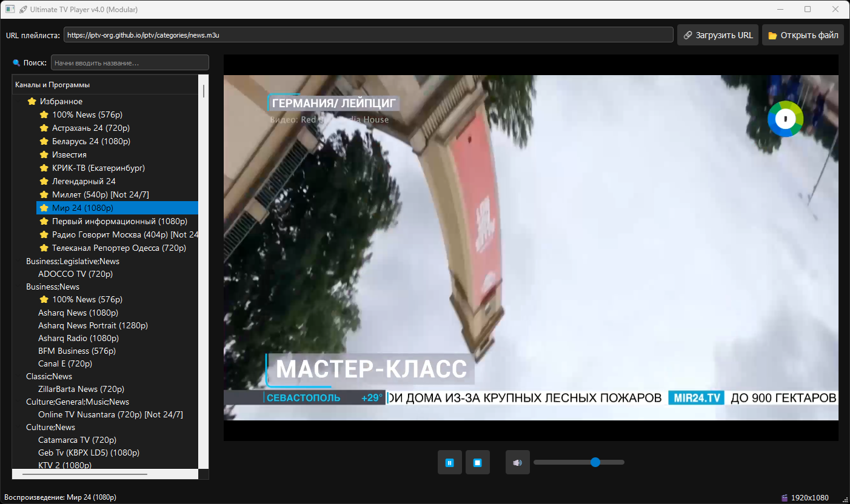Select Online TV Nusantara (720p)
850x504 pixels.
[110, 414]
